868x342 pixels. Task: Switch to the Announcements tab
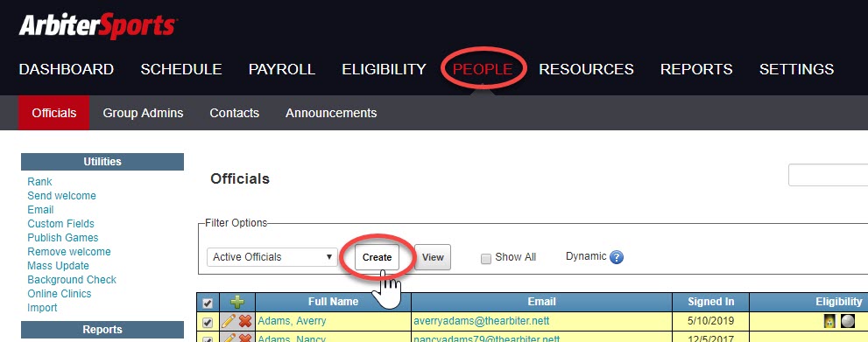pyautogui.click(x=331, y=113)
